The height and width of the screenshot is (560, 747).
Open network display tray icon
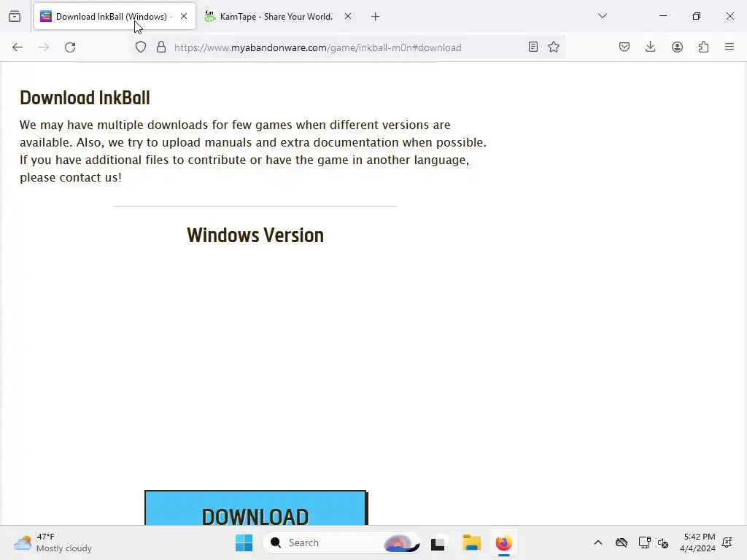(x=645, y=542)
